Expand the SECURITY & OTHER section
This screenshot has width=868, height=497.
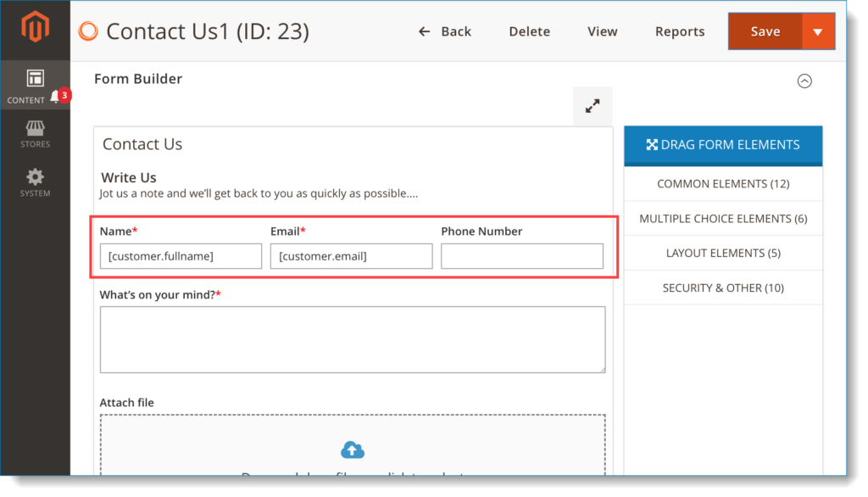tap(722, 288)
